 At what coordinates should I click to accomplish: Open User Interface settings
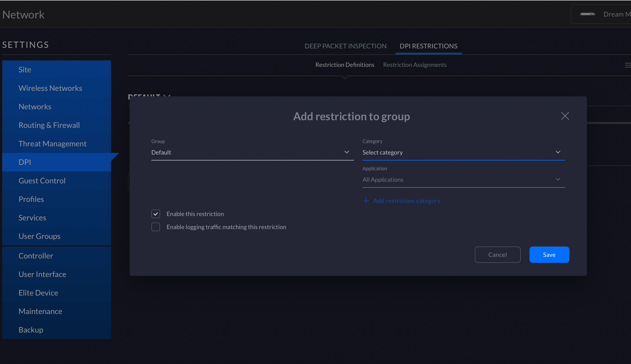[x=56, y=274]
